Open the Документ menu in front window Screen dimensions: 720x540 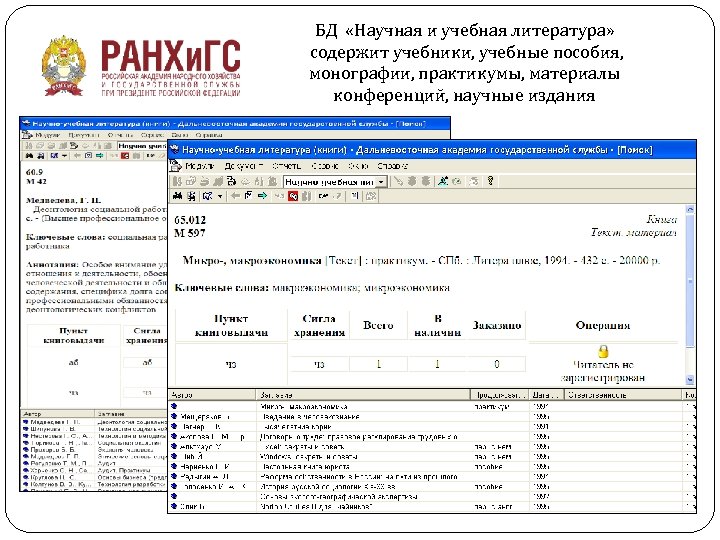pyautogui.click(x=244, y=166)
